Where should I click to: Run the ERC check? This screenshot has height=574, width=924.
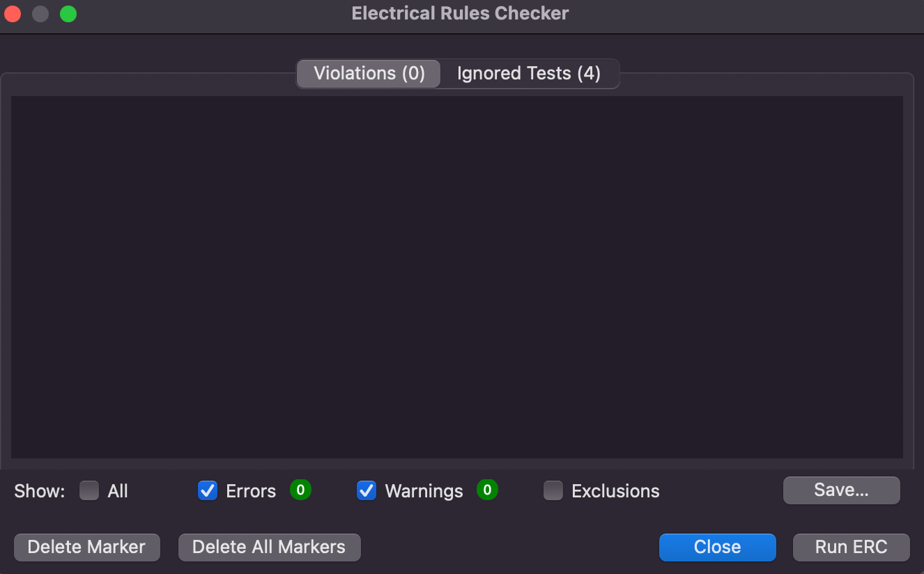(x=851, y=548)
